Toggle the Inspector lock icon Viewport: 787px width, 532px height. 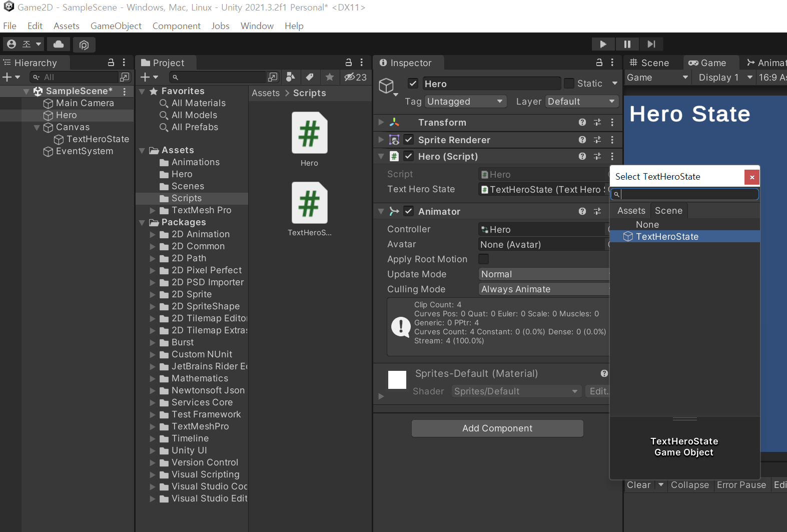[599, 63]
